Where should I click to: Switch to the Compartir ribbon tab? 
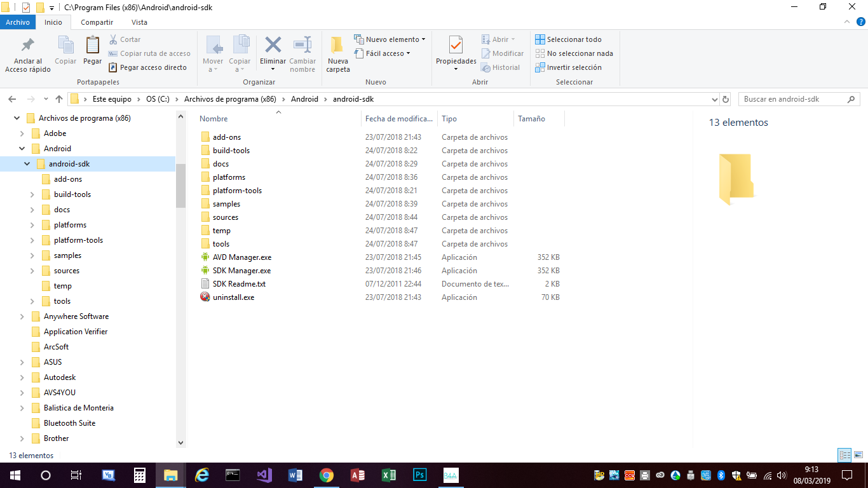click(x=97, y=22)
